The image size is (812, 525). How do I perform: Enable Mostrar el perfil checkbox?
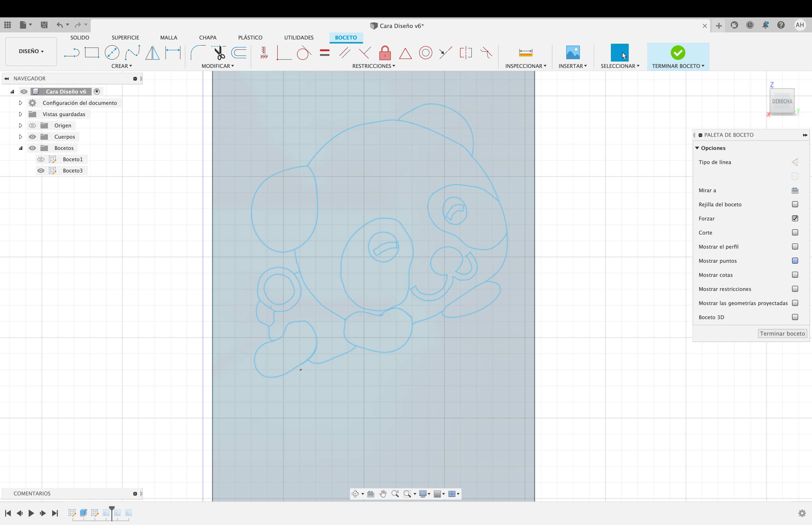[795, 247]
